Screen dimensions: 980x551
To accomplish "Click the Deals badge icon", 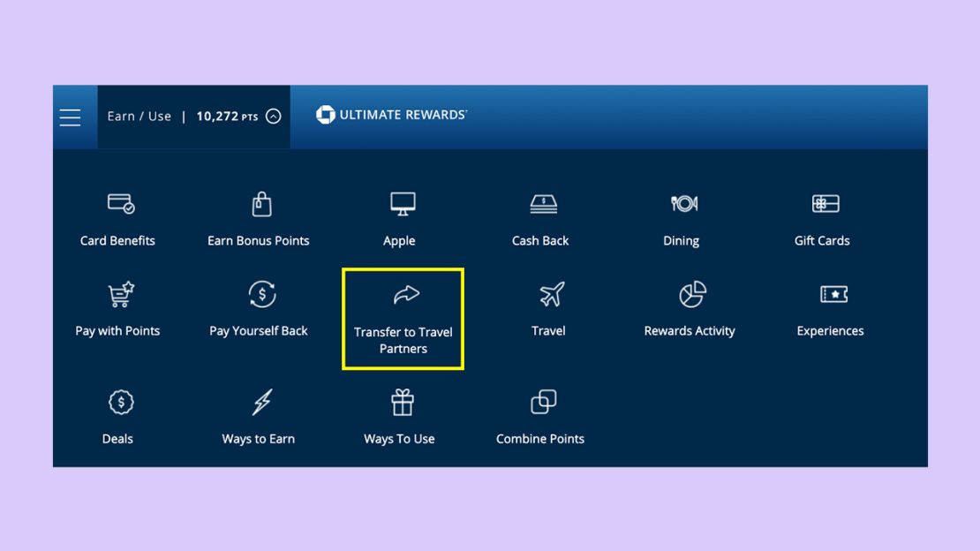I will (x=121, y=402).
